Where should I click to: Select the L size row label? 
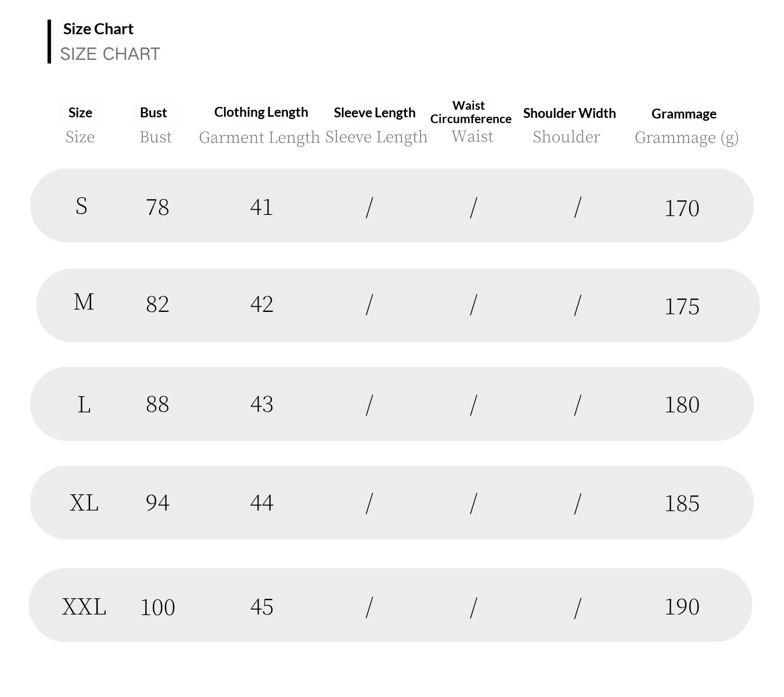click(84, 404)
